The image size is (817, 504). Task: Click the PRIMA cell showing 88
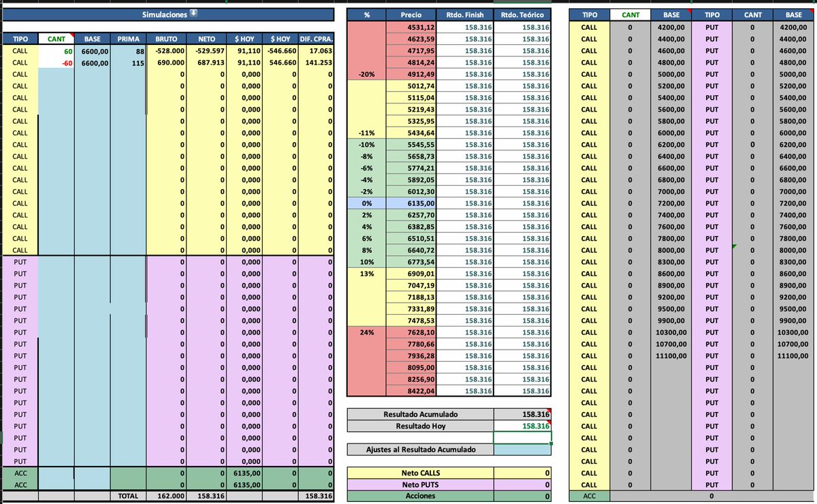tap(128, 50)
